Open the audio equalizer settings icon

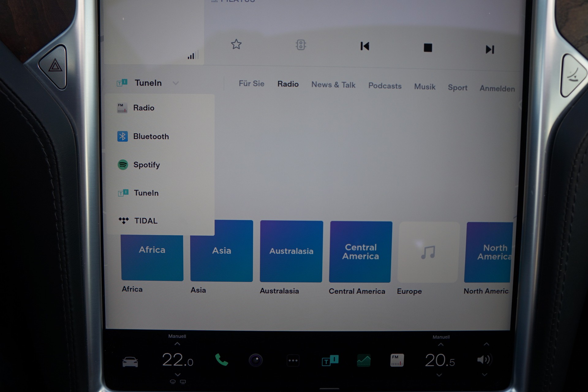301,45
